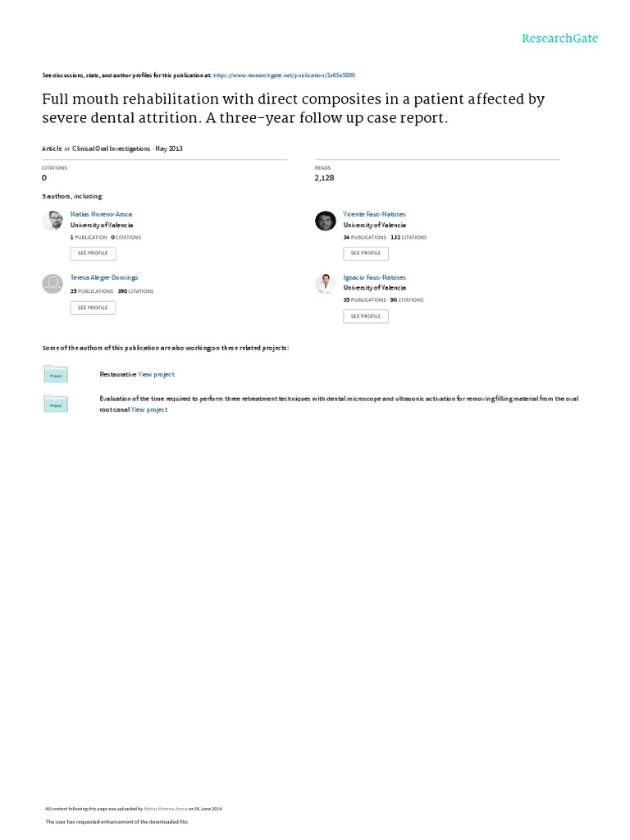Image resolution: width=630 pixels, height=840 pixels.
Task: Click the project icon beside the retreatment evaluation
Action: (56, 403)
